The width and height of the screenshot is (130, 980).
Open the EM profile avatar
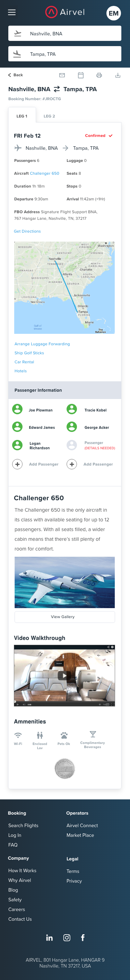[113, 13]
